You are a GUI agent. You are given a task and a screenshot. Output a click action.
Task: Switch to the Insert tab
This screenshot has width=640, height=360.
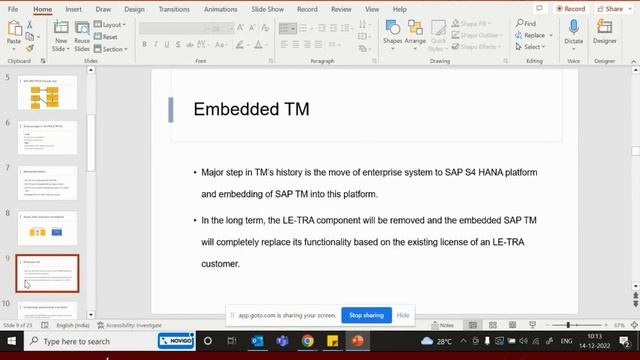pos(73,9)
